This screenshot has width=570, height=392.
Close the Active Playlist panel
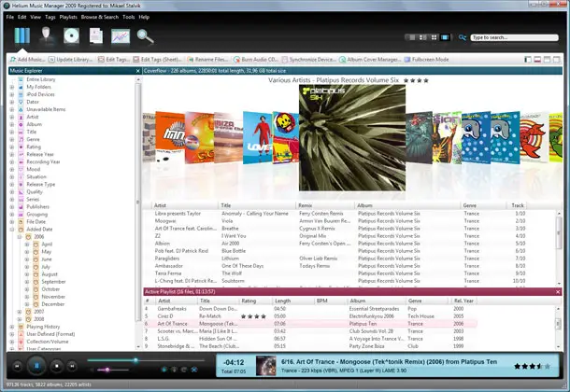click(x=558, y=292)
